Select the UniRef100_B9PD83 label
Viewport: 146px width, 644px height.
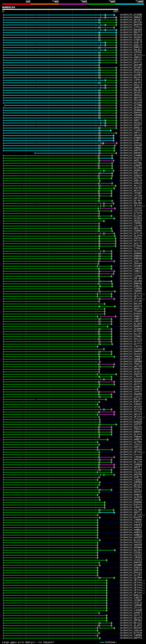pyautogui.click(x=131, y=153)
